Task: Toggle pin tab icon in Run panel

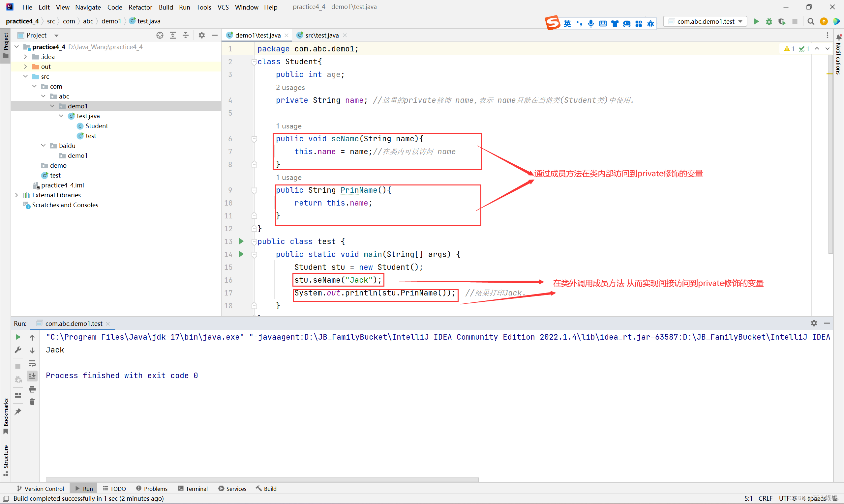Action: [18, 412]
